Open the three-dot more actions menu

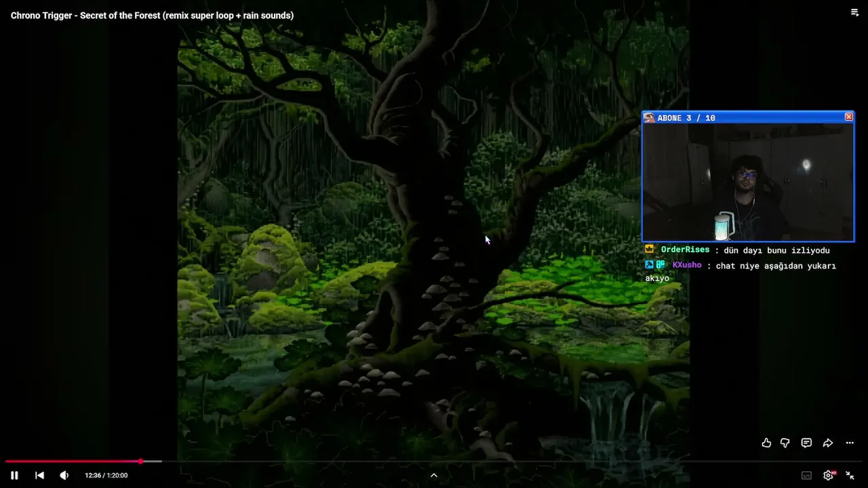pos(850,443)
